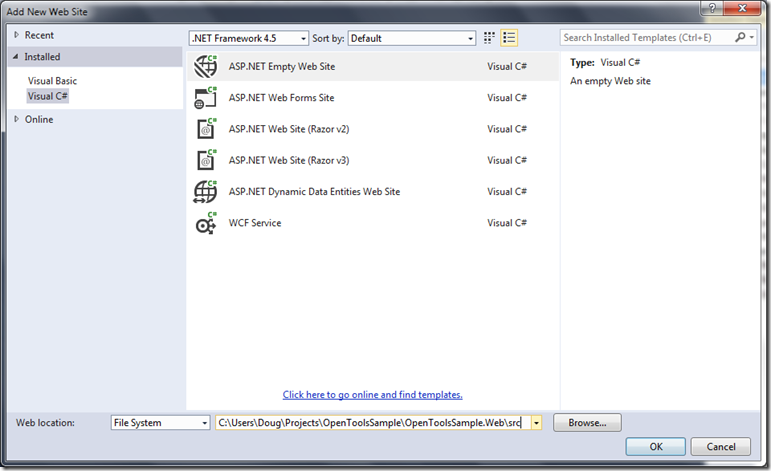Open the Sort by Default dropdown
The image size is (771, 471).
tap(412, 38)
